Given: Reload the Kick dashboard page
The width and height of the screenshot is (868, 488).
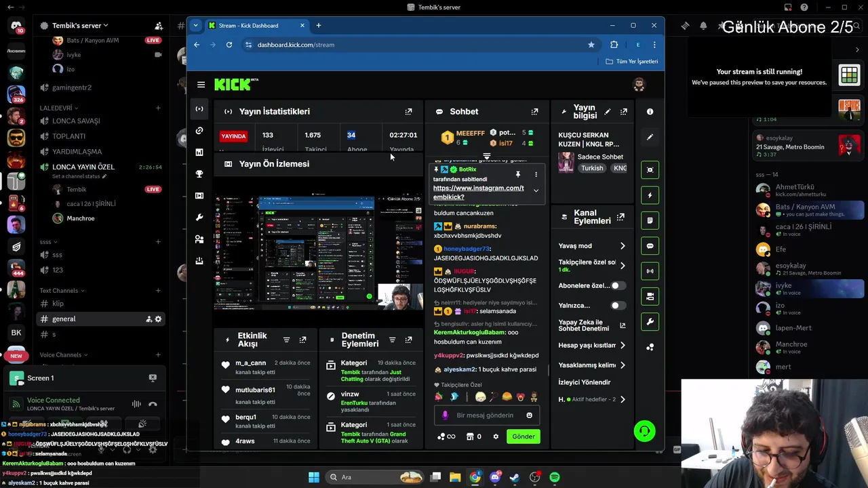Looking at the screenshot, I should (x=229, y=45).
